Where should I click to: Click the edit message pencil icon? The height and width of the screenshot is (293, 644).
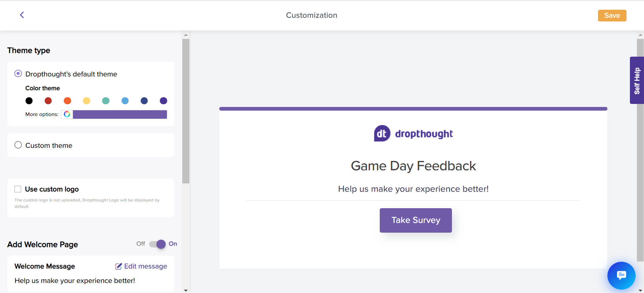tap(119, 266)
